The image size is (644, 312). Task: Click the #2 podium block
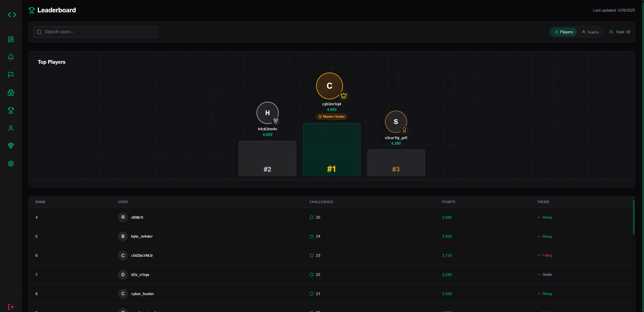(267, 159)
